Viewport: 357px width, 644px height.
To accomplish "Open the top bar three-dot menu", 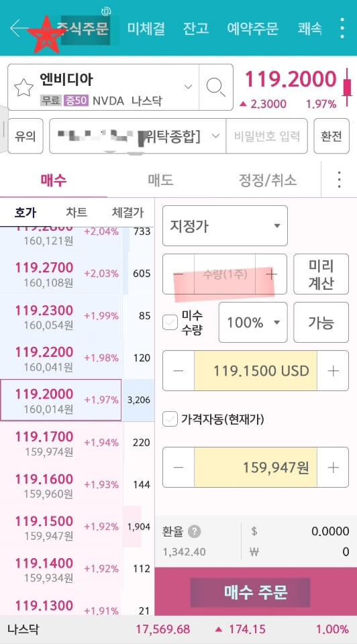I will (342, 28).
